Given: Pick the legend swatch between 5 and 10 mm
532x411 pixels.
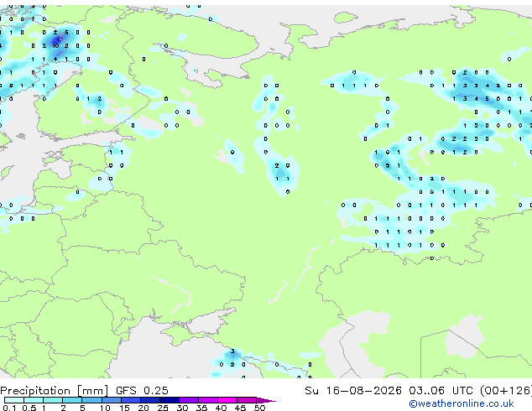Looking at the screenshot, I should pyautogui.click(x=91, y=400).
